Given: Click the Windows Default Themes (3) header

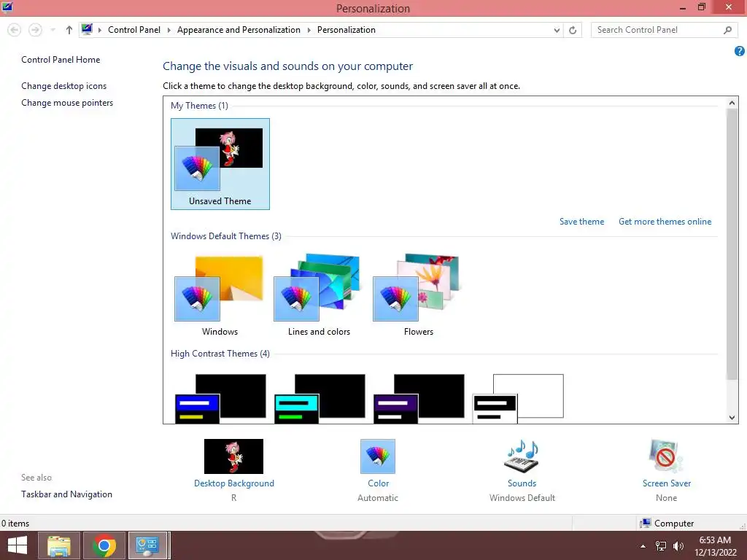Looking at the screenshot, I should (226, 236).
